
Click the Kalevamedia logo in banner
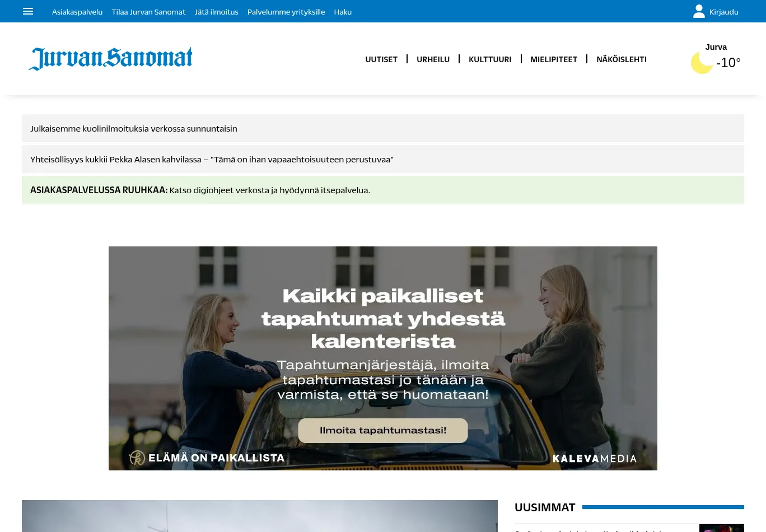[595, 459]
